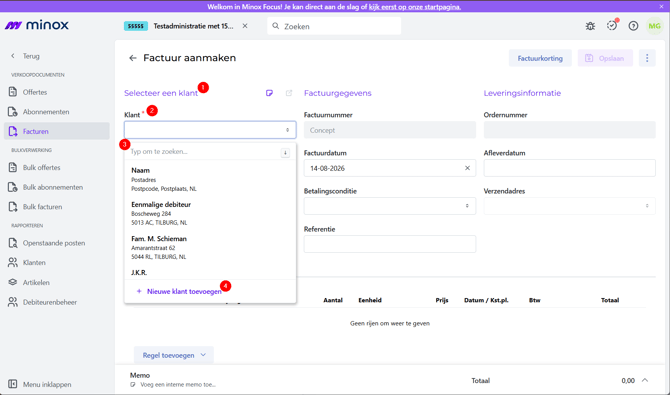
Task: Clear the Factuurdatum date value
Action: (x=467, y=168)
